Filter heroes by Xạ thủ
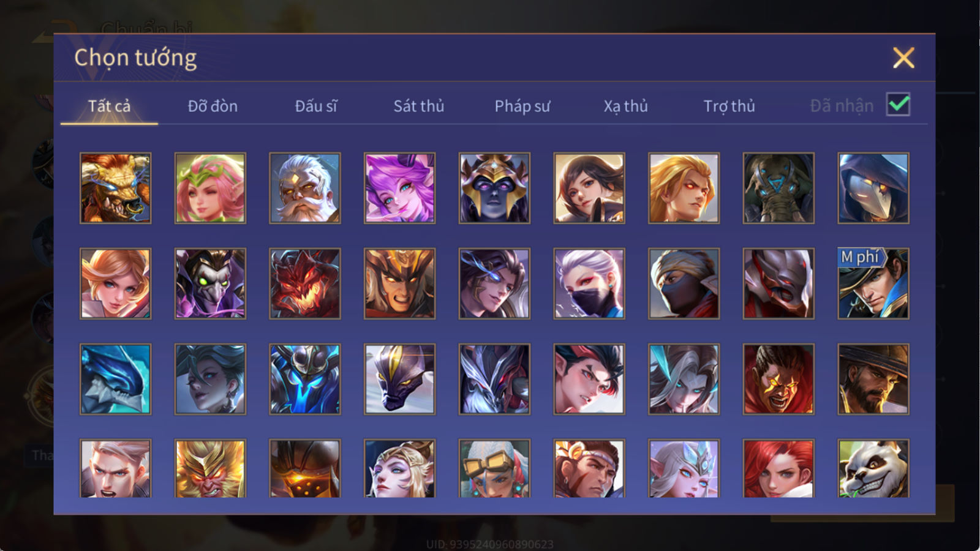The width and height of the screenshot is (980, 551). 625,106
